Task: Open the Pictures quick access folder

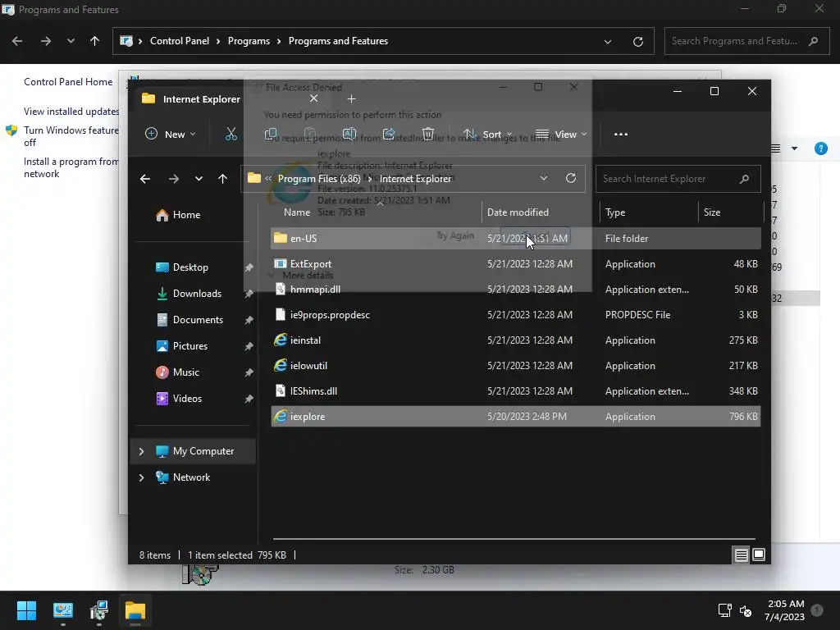Action: click(182, 346)
